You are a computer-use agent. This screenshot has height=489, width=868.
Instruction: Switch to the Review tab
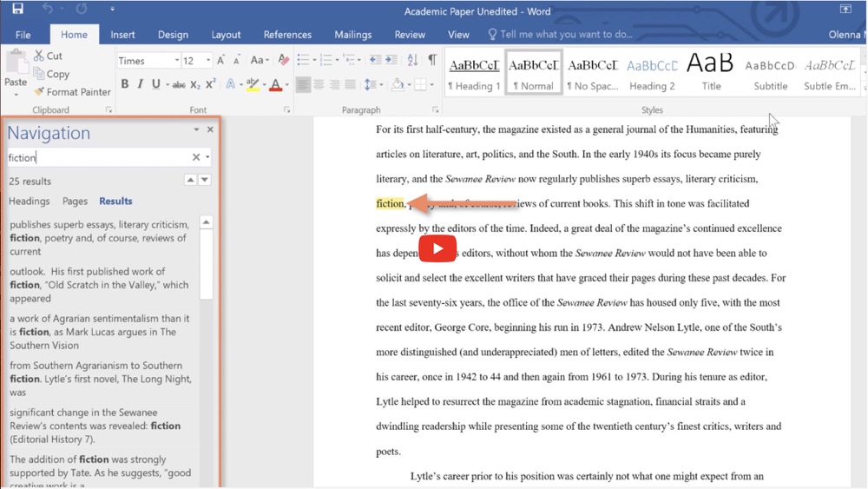pos(410,35)
